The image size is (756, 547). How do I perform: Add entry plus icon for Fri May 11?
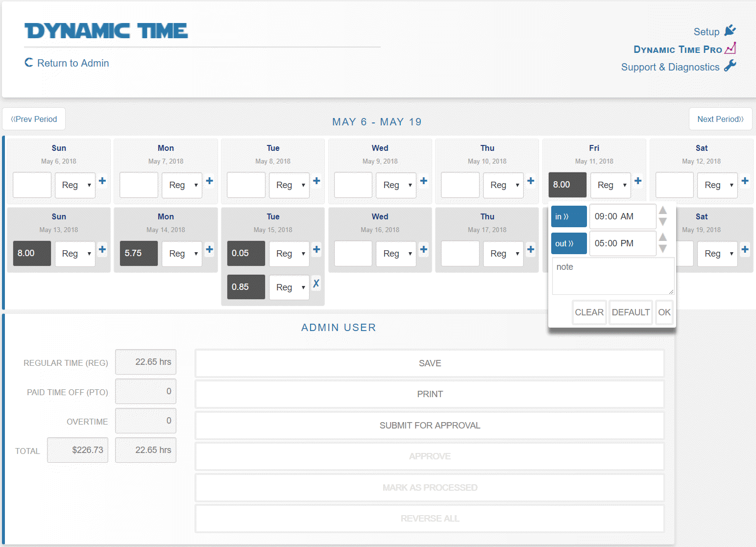(x=638, y=181)
